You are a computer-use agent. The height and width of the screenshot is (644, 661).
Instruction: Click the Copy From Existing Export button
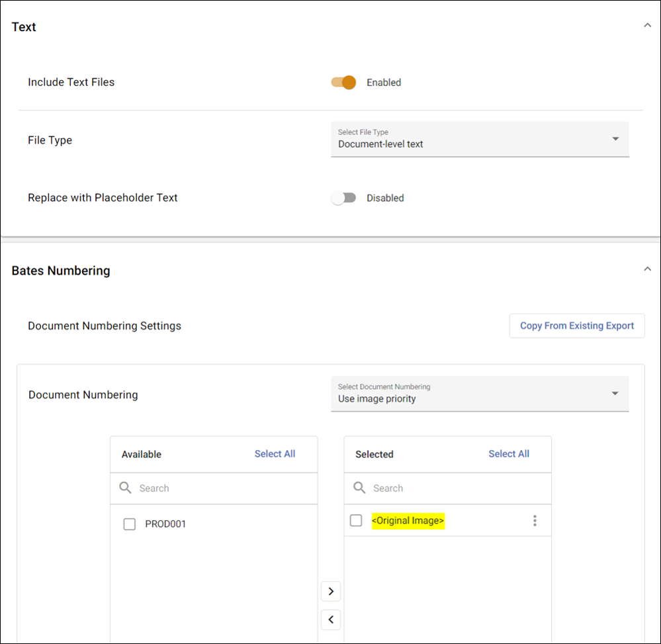pyautogui.click(x=576, y=326)
